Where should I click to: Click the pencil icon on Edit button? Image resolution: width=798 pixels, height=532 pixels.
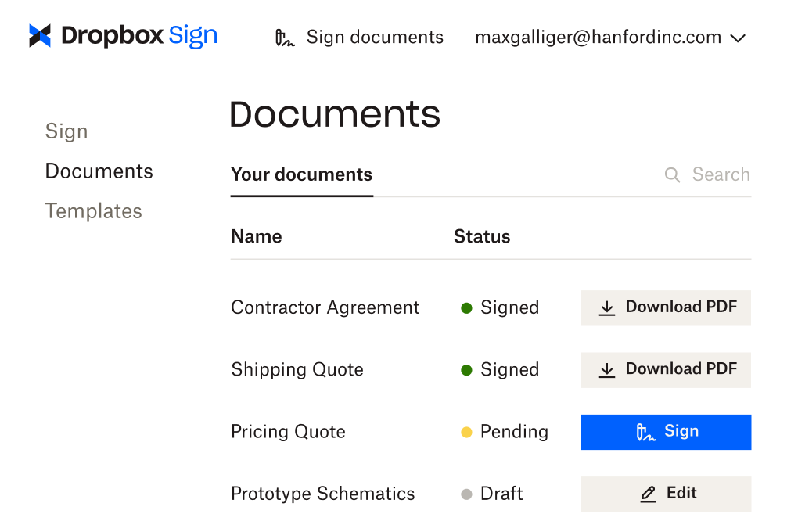[x=648, y=494]
